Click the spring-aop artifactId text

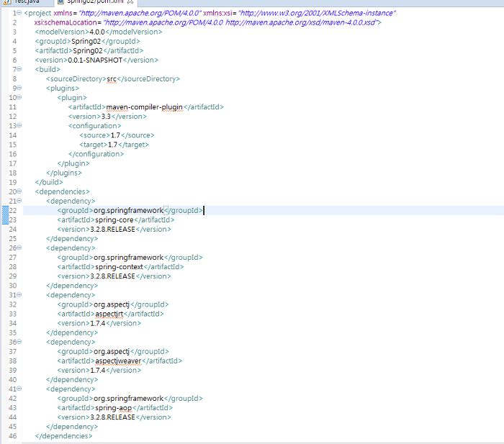tap(114, 408)
